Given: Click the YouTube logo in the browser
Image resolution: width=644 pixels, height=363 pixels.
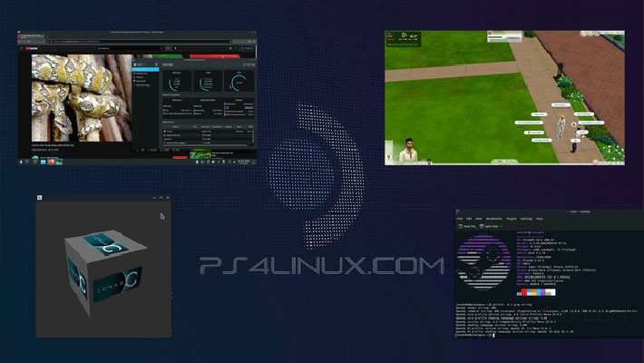Looking at the screenshot, I should [33, 48].
